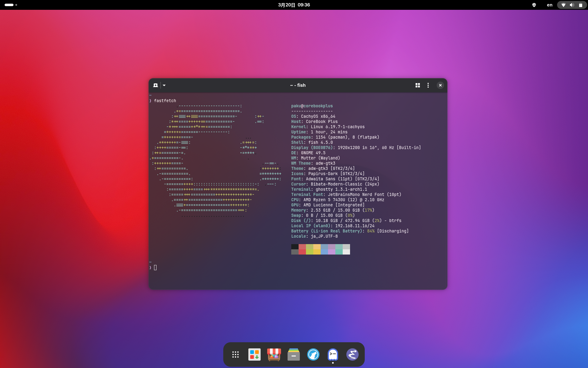588x368 pixels.
Task: Click the workspace indicator pill in top bar
Action: coord(9,5)
